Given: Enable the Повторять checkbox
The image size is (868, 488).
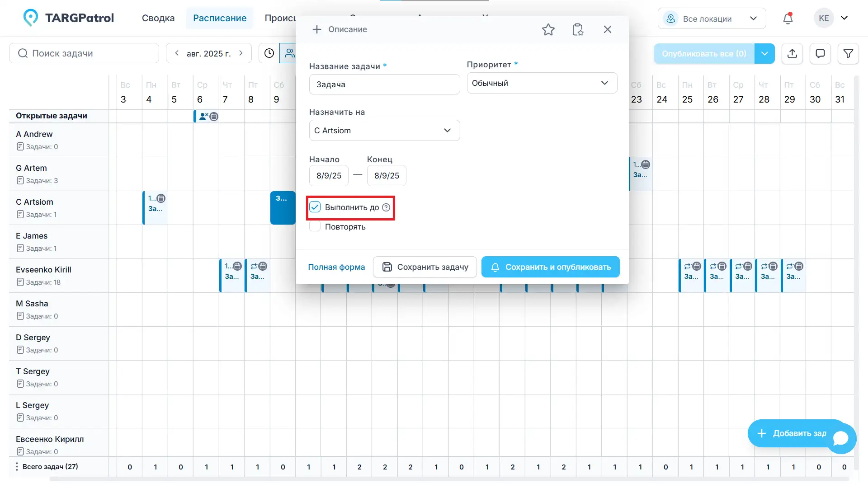Looking at the screenshot, I should coord(315,226).
